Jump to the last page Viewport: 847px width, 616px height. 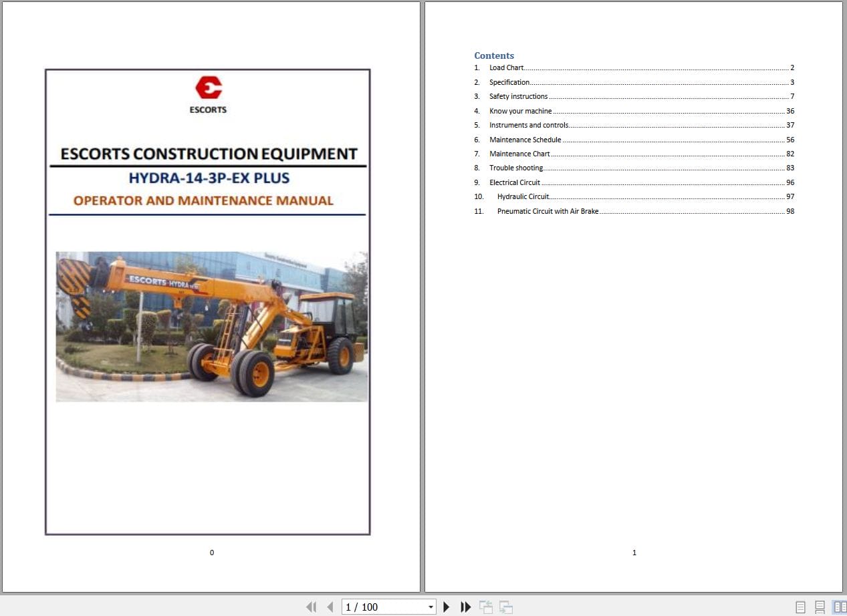coord(466,607)
